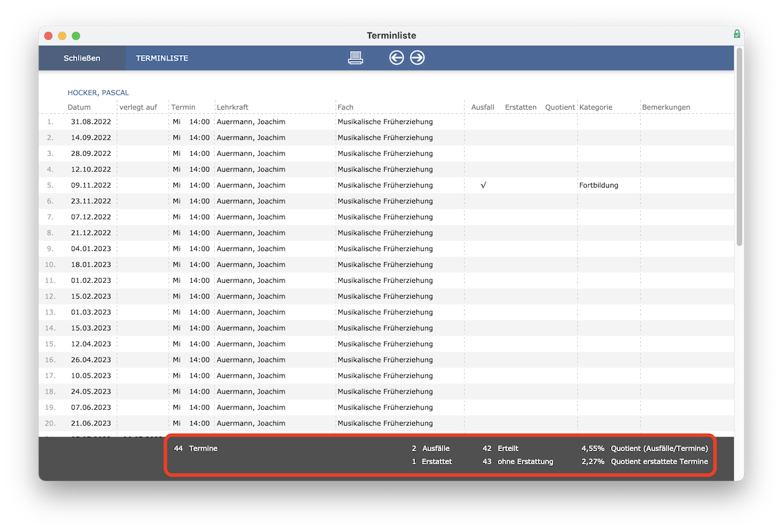Click the '1 Erstattet' count in footer

point(432,462)
